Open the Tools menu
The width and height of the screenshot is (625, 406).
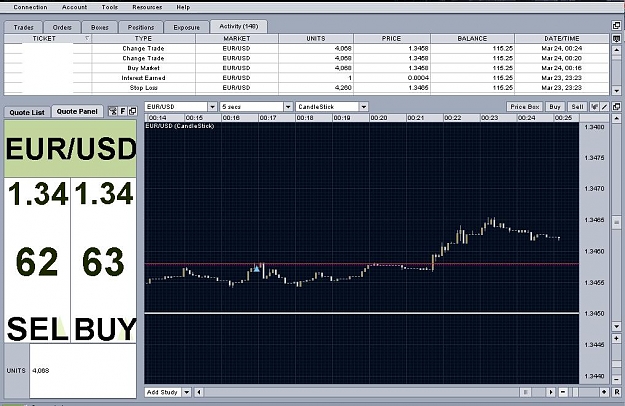[110, 7]
